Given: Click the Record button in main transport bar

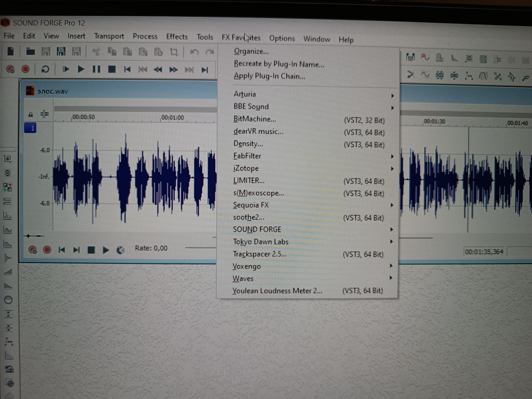Looking at the screenshot, I should click(26, 69).
